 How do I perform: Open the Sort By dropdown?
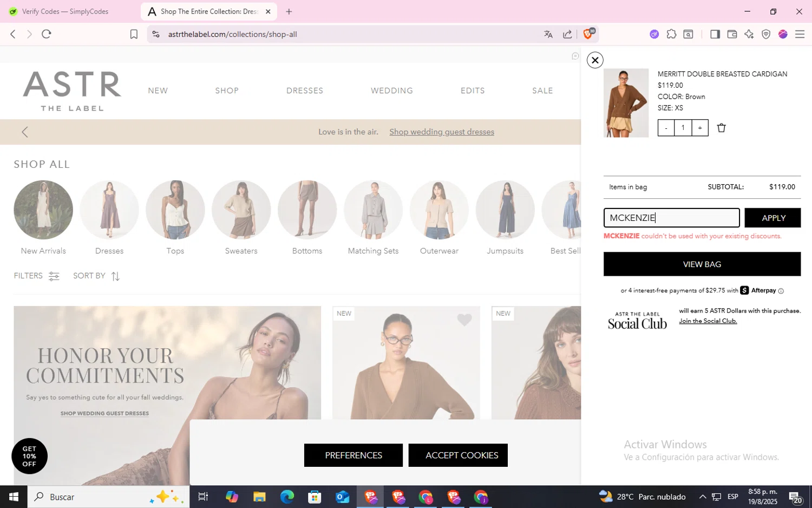point(96,276)
